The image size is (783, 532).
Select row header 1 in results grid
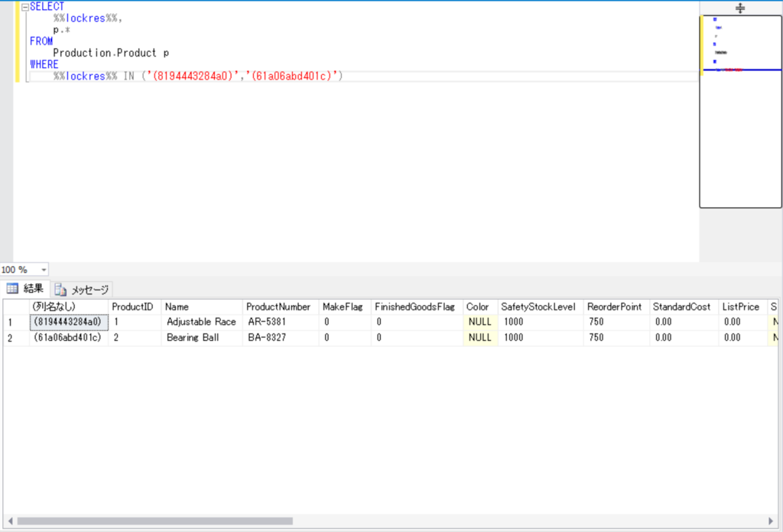pyautogui.click(x=16, y=323)
